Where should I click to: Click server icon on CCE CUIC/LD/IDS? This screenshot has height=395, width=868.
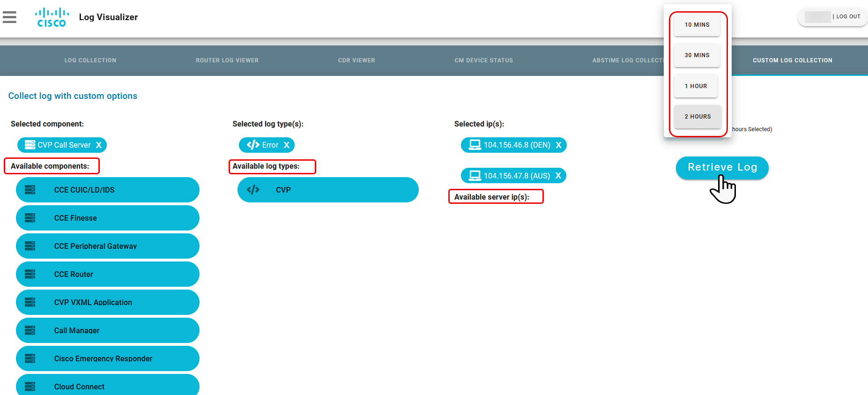30,190
